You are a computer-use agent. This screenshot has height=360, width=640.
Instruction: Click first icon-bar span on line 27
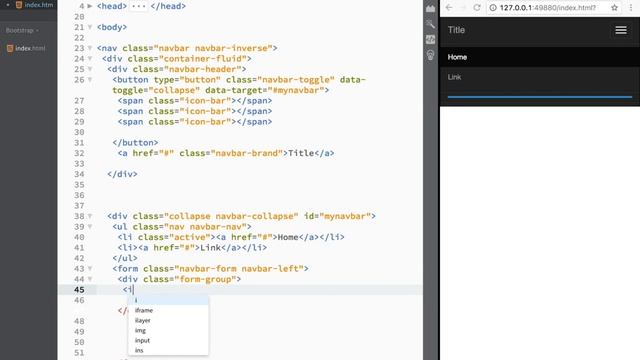coord(195,101)
